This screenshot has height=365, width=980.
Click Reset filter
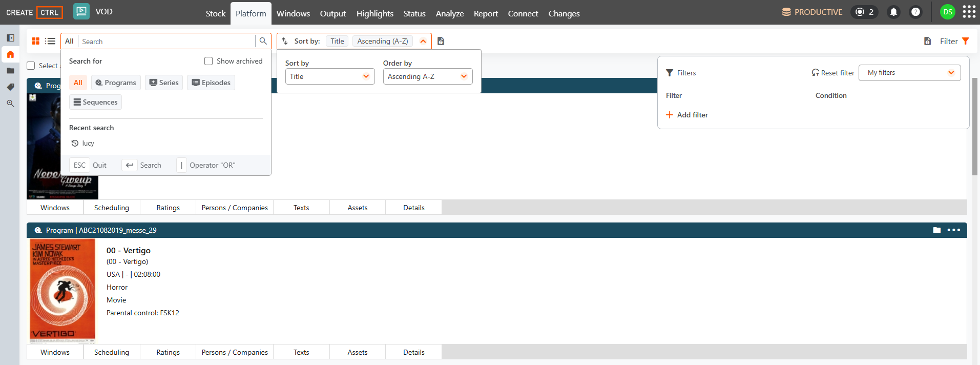coord(833,73)
